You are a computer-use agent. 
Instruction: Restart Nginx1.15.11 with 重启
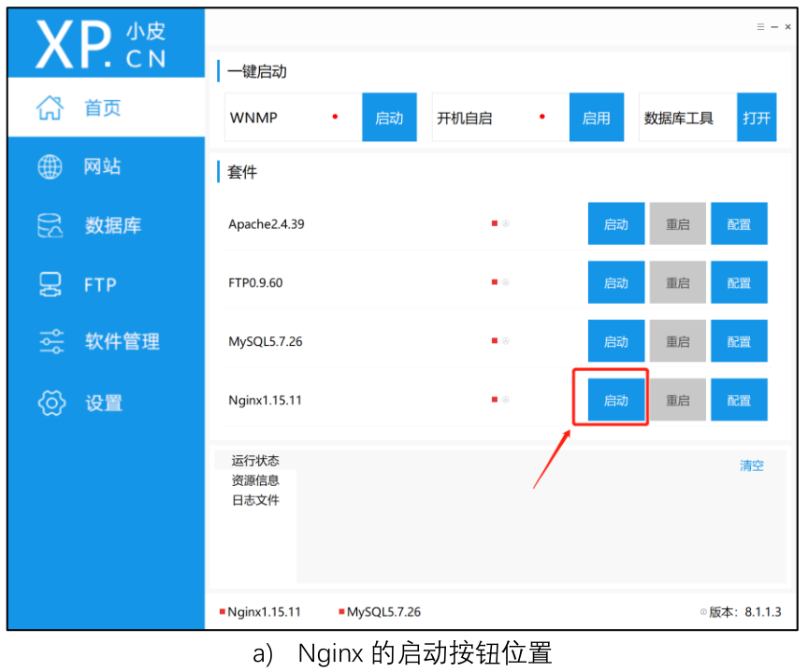click(x=677, y=400)
